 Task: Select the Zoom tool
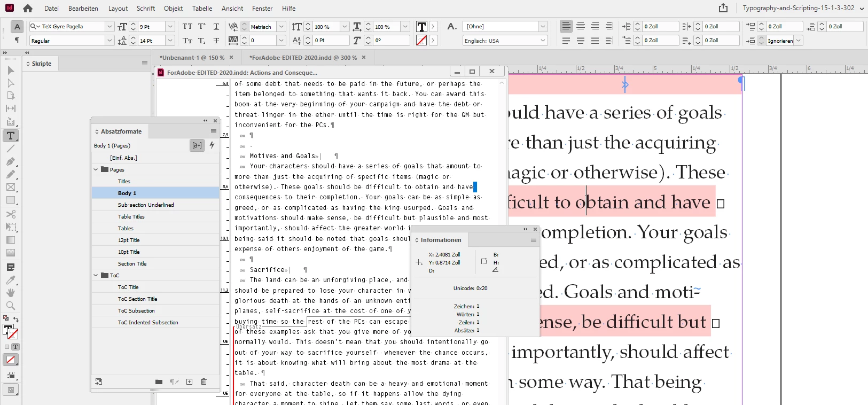(x=11, y=306)
